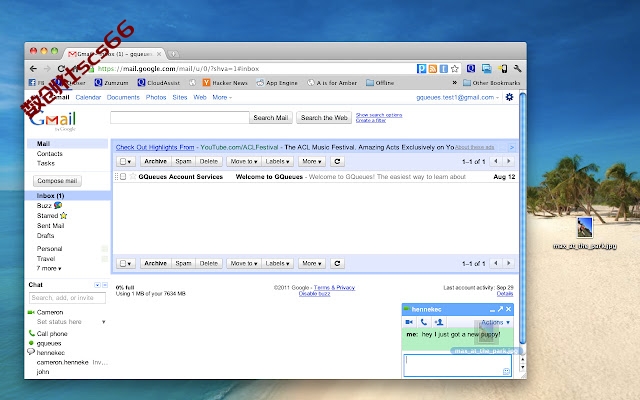Viewport: 640px width, 400px height.
Task: Click the refresh icon in the bottom mail toolbar
Action: (x=337, y=263)
